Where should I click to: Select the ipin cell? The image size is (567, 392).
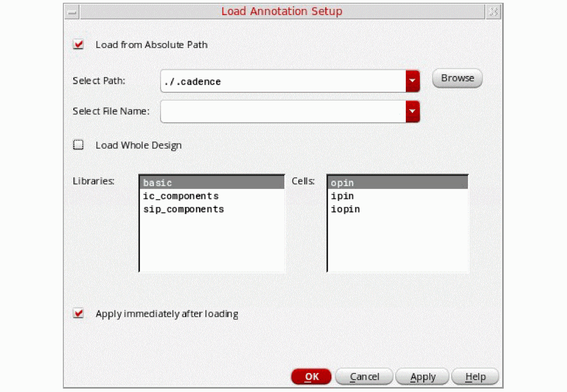click(342, 196)
